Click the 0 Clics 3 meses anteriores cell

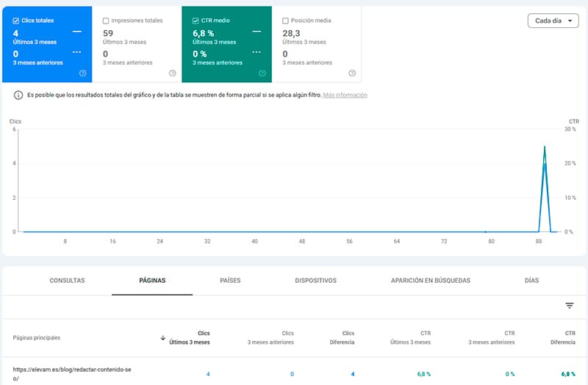click(292, 374)
